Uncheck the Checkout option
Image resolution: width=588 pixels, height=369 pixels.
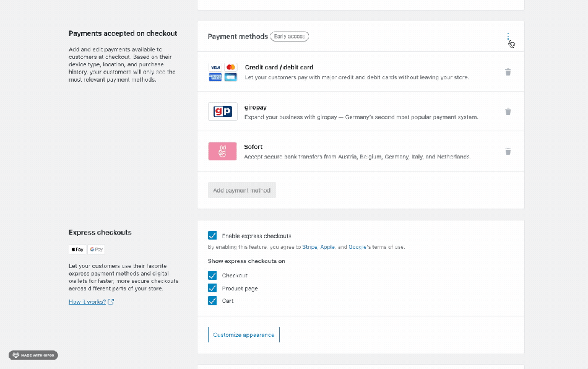pos(212,276)
